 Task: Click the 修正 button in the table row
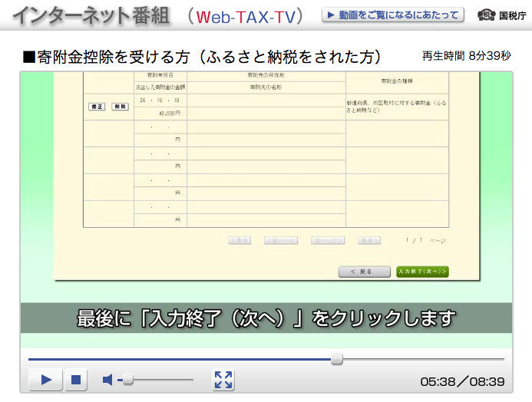click(97, 107)
